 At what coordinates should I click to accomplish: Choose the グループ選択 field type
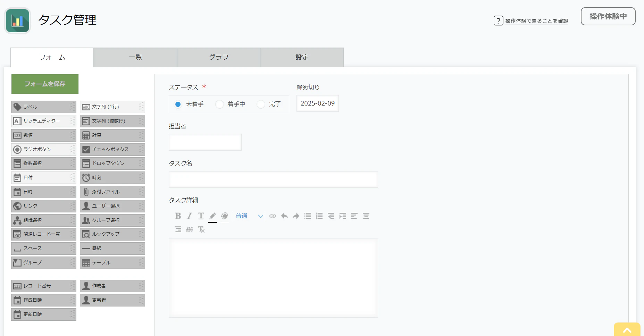click(x=112, y=220)
